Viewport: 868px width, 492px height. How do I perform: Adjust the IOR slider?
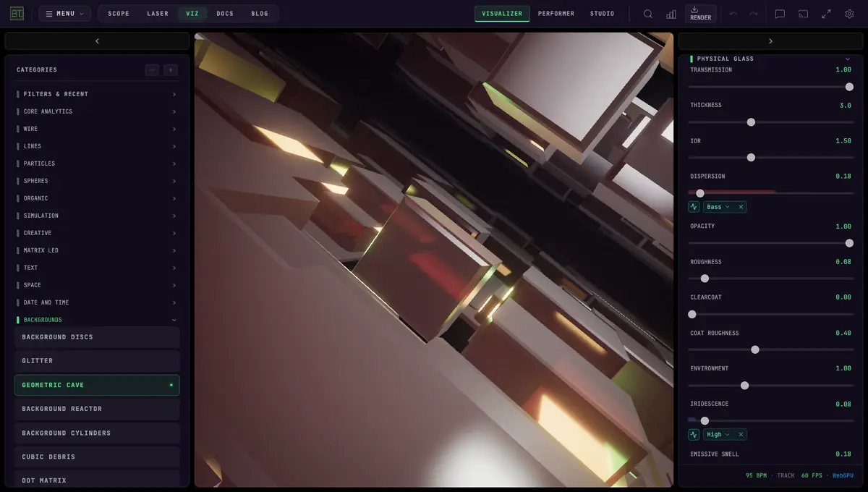click(770, 158)
